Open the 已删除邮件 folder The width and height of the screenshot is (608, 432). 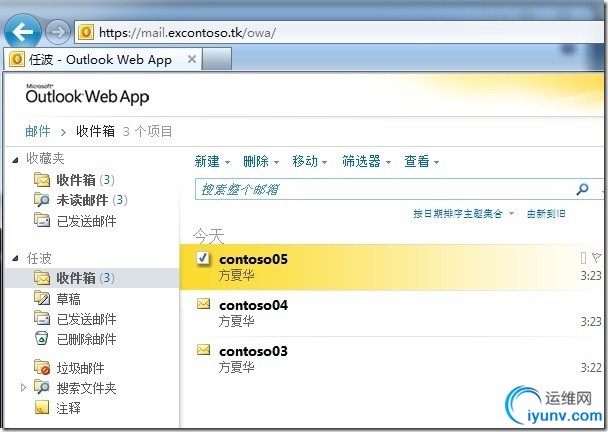click(86, 339)
